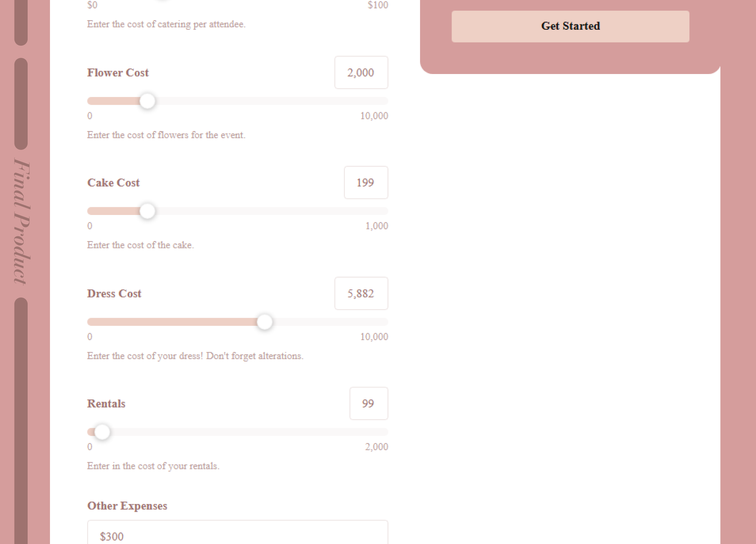Click the Dress Cost heading label
Viewport: 756px width, 544px height.
tap(114, 294)
